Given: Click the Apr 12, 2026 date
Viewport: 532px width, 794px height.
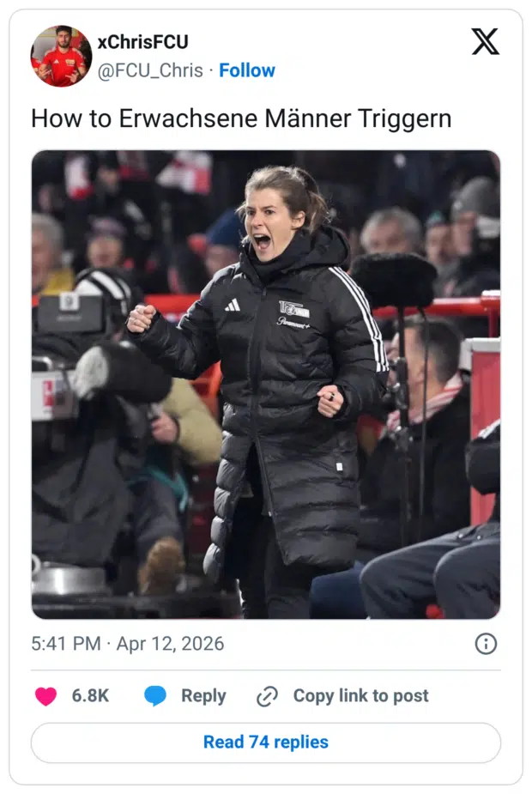Looking at the screenshot, I should (x=170, y=644).
